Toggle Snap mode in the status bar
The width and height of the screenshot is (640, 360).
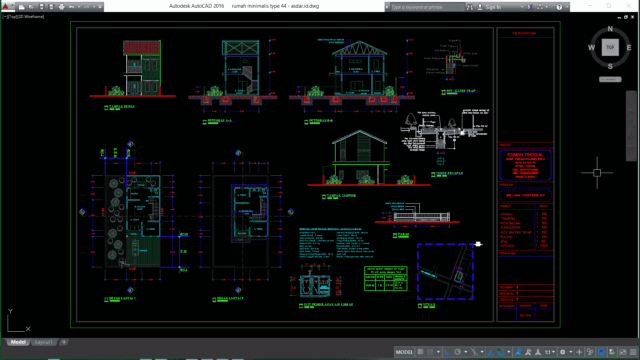click(x=430, y=352)
